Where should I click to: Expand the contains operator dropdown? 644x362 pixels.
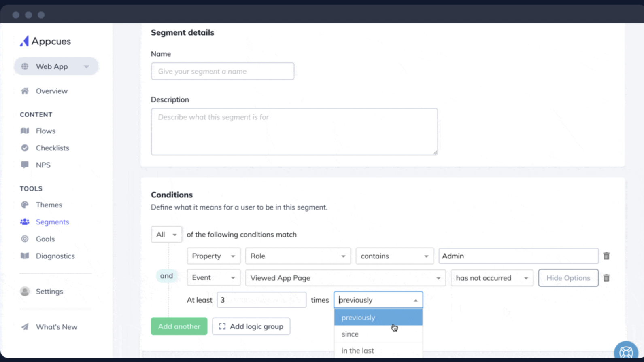pyautogui.click(x=394, y=256)
